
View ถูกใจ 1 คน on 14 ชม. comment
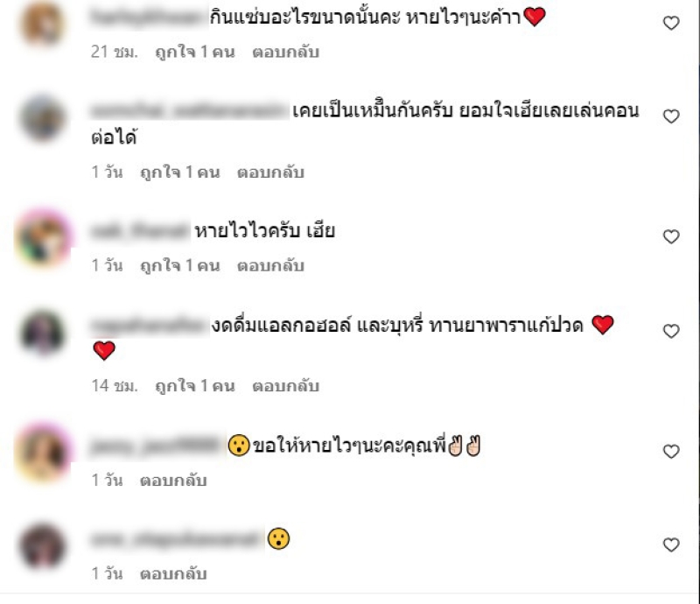[194, 385]
